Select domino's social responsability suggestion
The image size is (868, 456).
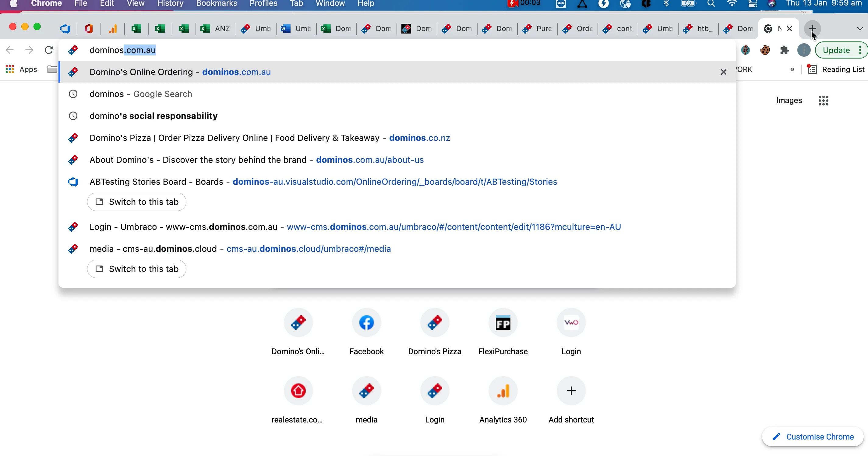[x=397, y=116]
